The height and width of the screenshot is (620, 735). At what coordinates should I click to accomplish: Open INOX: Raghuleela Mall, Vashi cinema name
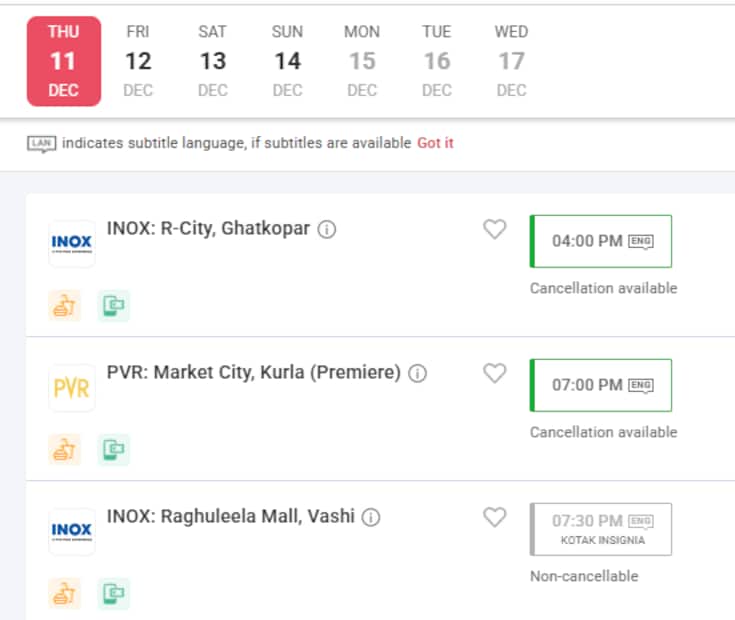coord(231,517)
